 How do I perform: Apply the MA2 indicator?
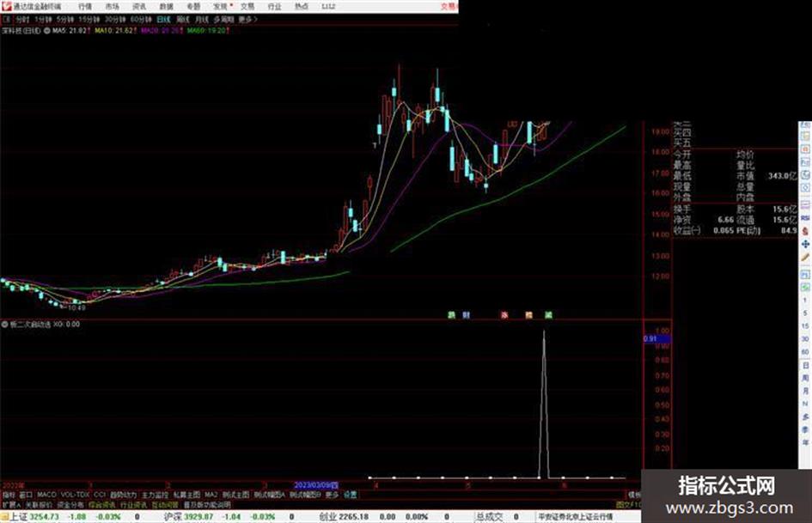pos(211,495)
